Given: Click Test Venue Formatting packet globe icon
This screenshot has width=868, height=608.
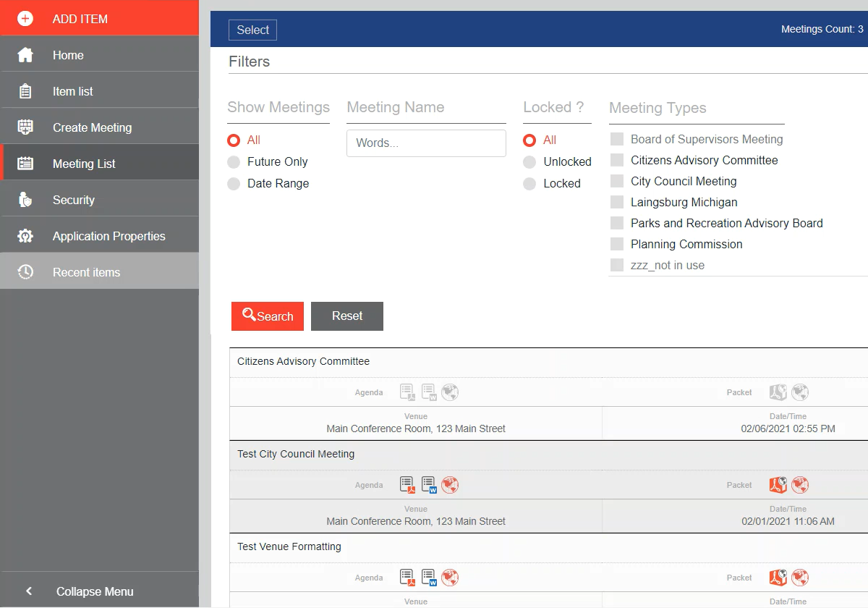Looking at the screenshot, I should pyautogui.click(x=799, y=578).
